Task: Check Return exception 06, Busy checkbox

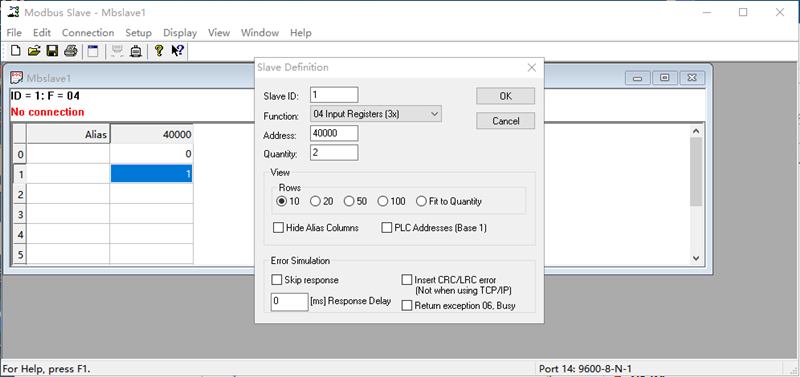Action: 407,306
